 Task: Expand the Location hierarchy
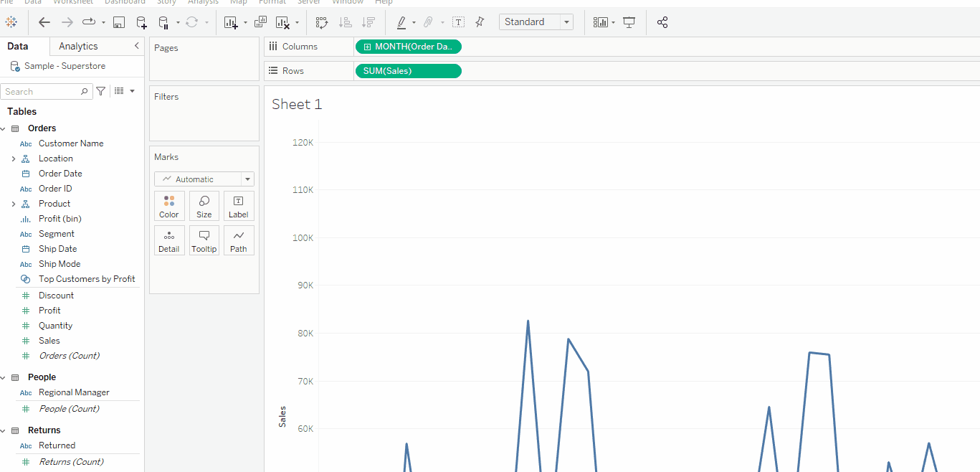[x=13, y=159]
